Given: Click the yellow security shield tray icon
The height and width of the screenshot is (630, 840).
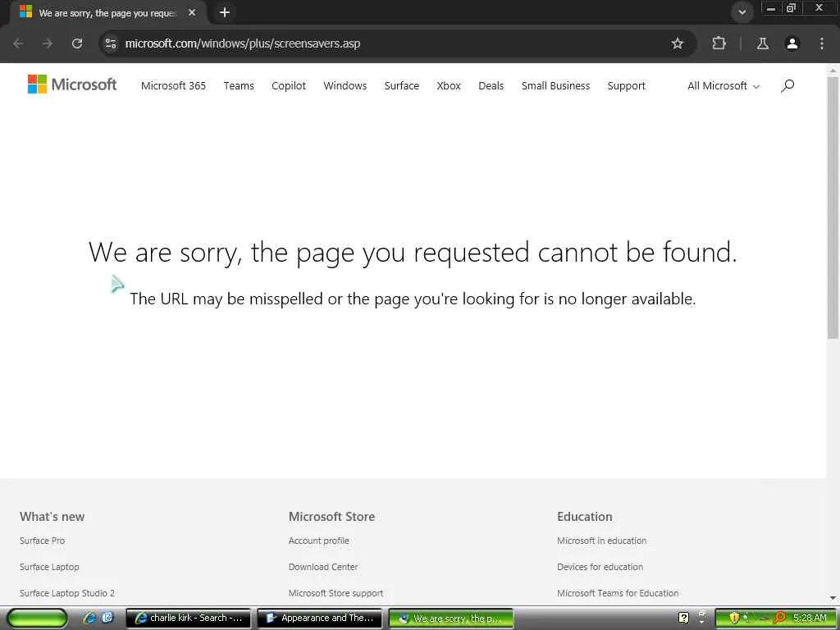Looking at the screenshot, I should (x=734, y=618).
